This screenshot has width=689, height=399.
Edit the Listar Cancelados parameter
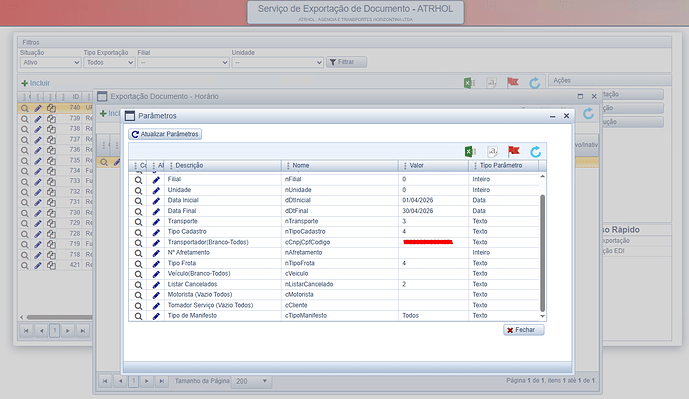[x=156, y=285]
